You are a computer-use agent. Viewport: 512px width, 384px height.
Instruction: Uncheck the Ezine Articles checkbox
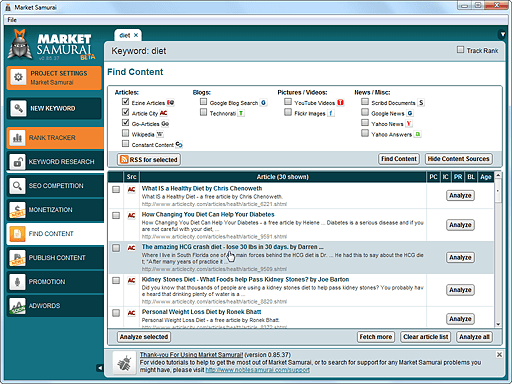[x=125, y=101]
